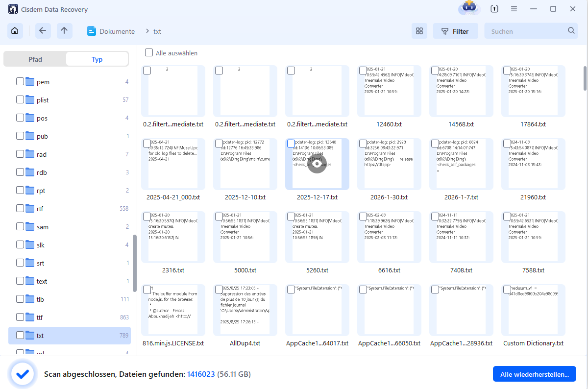Select checkbox on 2025-12-10.txt thumbnail
This screenshot has height=389, width=588.
point(219,144)
